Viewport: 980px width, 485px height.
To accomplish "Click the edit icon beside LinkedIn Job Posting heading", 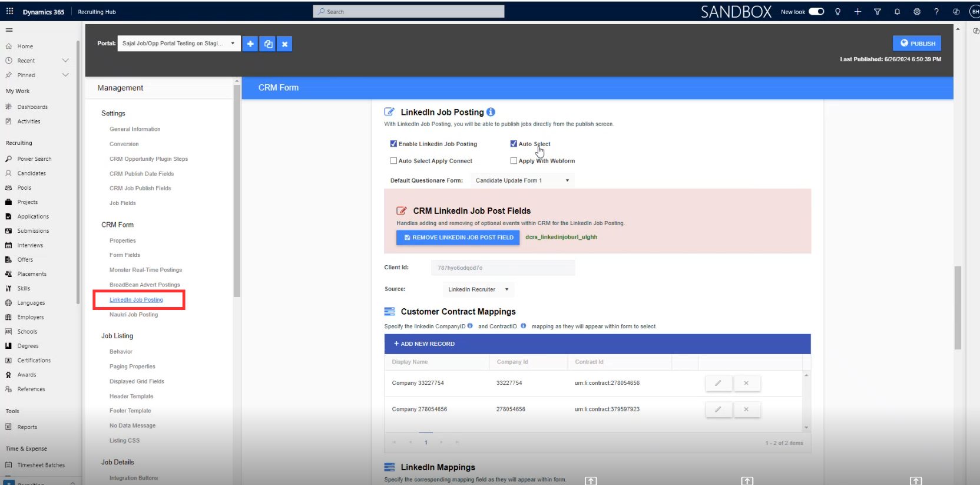I will pyautogui.click(x=389, y=112).
